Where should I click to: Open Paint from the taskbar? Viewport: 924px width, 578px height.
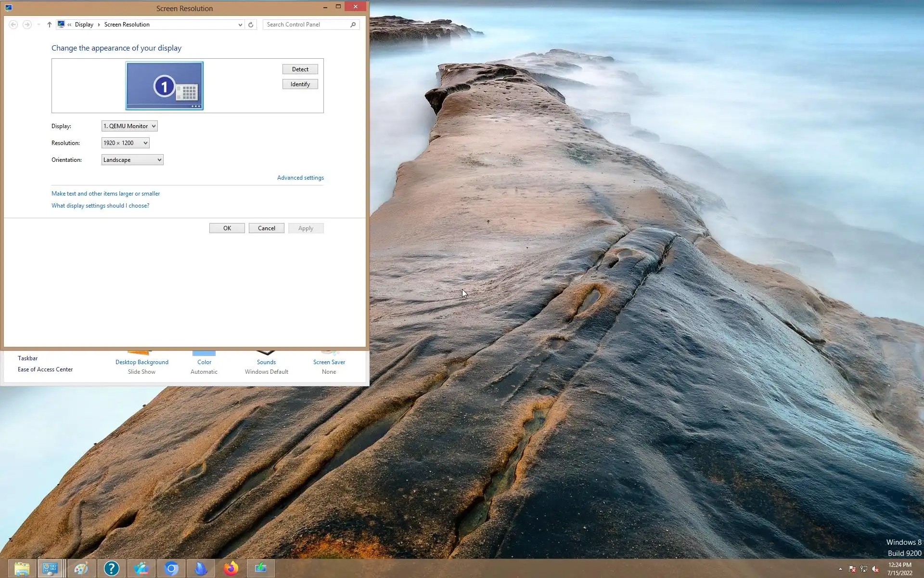[x=81, y=568]
